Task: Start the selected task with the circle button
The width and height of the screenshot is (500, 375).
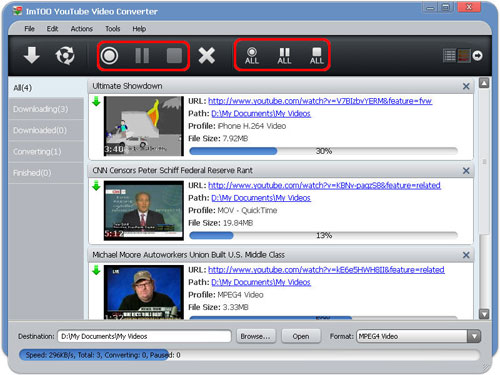Action: [x=109, y=55]
